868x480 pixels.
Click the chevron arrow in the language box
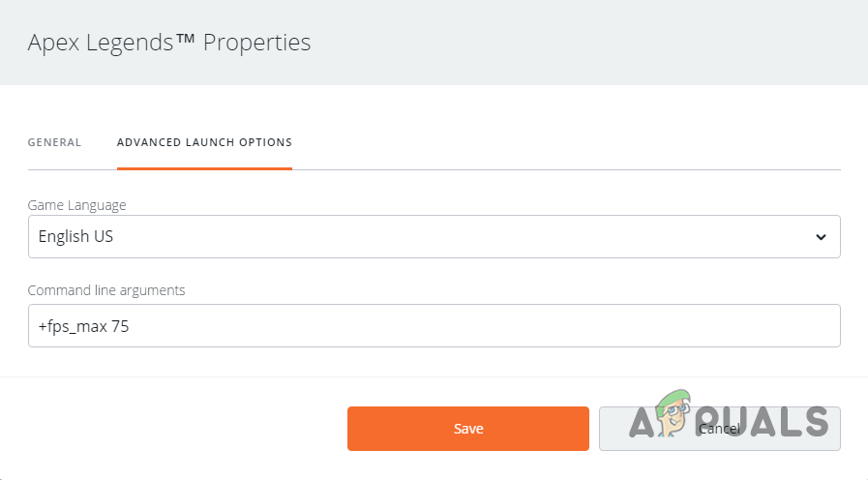coord(821,237)
